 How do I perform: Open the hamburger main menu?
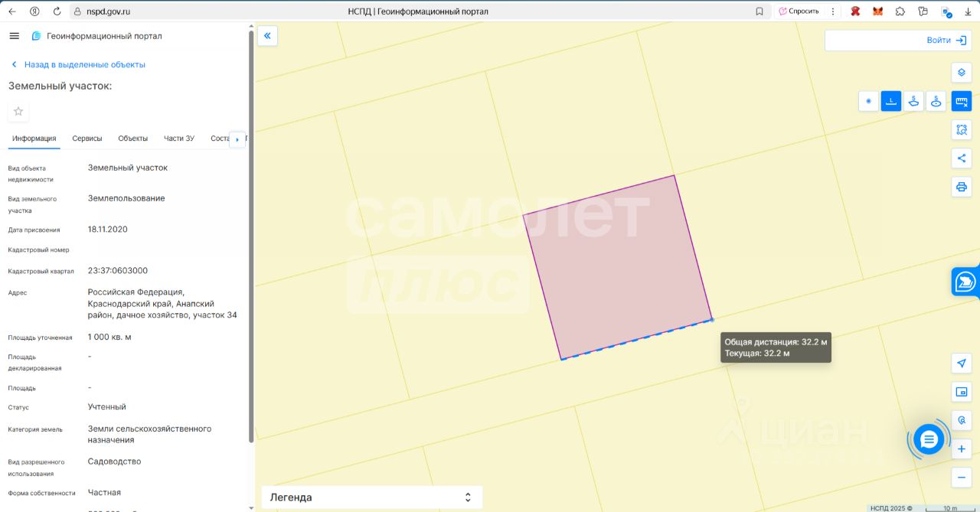point(14,36)
